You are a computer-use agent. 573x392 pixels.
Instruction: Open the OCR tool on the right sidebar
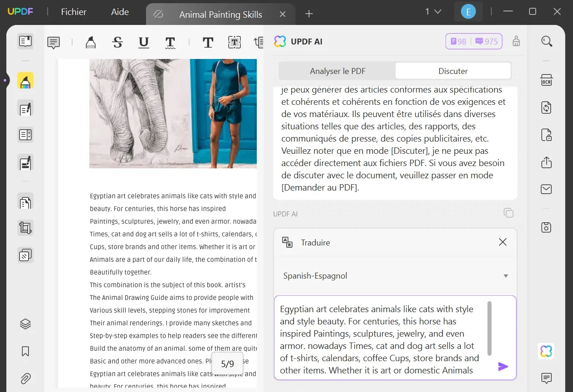pos(546,79)
